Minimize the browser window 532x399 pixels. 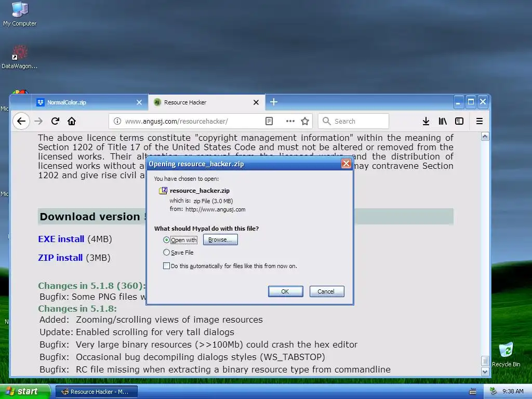pyautogui.click(x=458, y=102)
